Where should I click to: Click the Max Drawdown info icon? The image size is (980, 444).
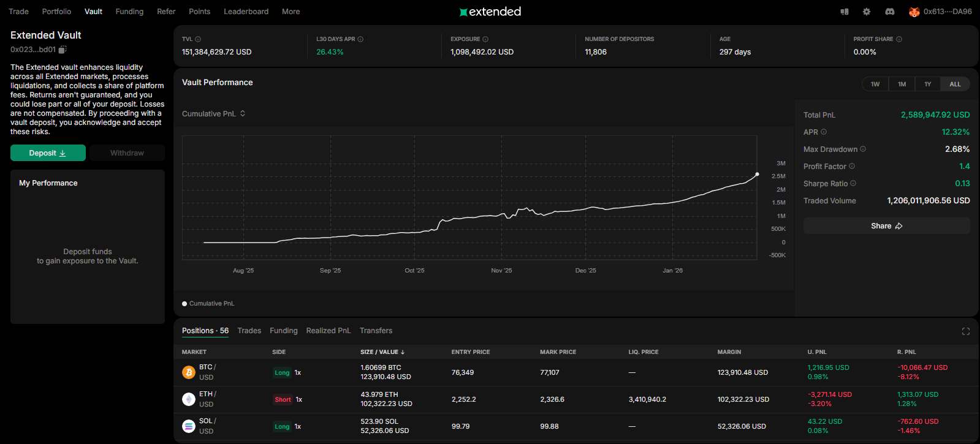863,149
